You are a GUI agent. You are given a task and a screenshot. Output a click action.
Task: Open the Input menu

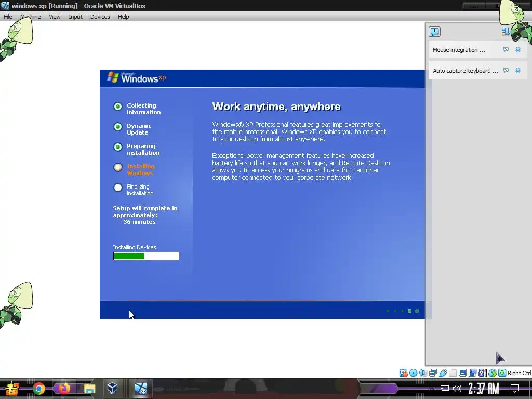(75, 17)
